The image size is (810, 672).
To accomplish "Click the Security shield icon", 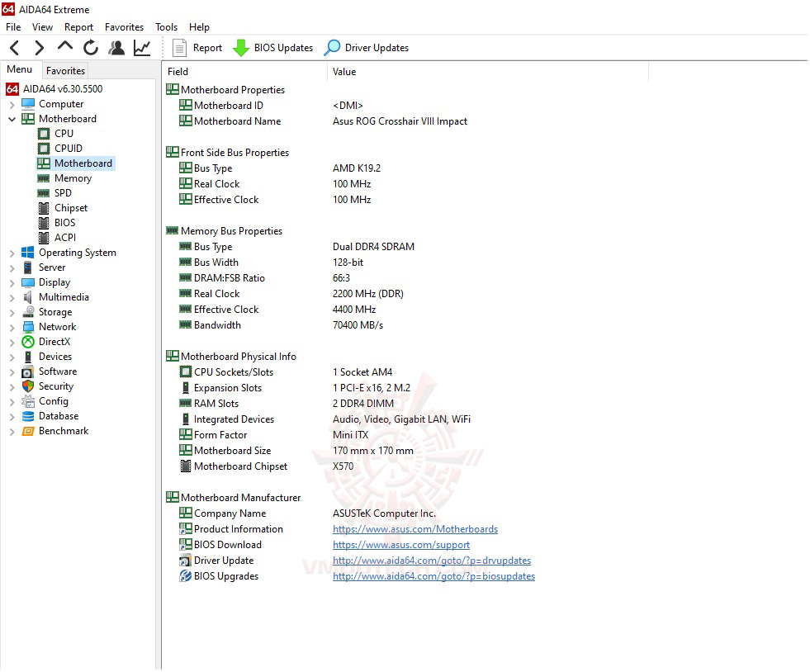I will 28,386.
